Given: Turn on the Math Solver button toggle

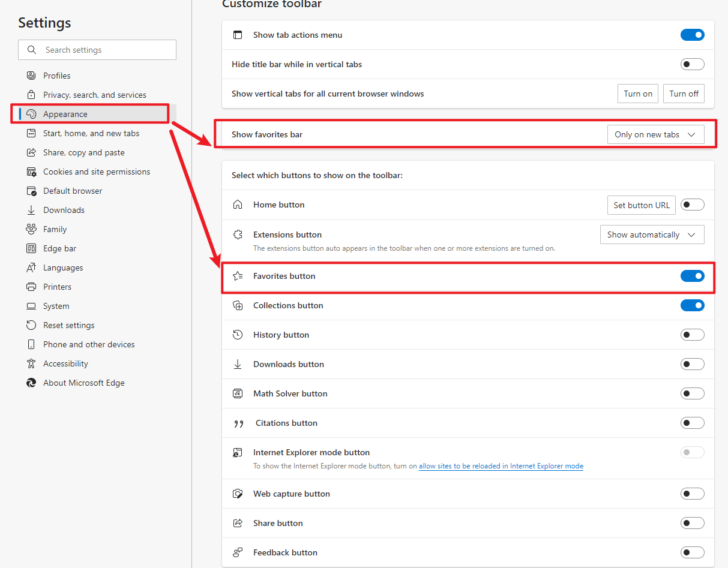Looking at the screenshot, I should [x=693, y=393].
